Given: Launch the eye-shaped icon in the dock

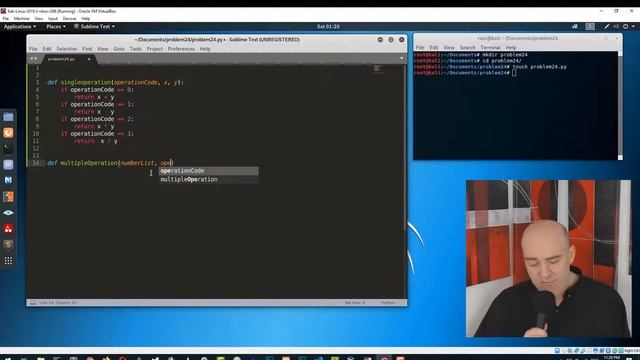Looking at the screenshot, I should [x=8, y=213].
